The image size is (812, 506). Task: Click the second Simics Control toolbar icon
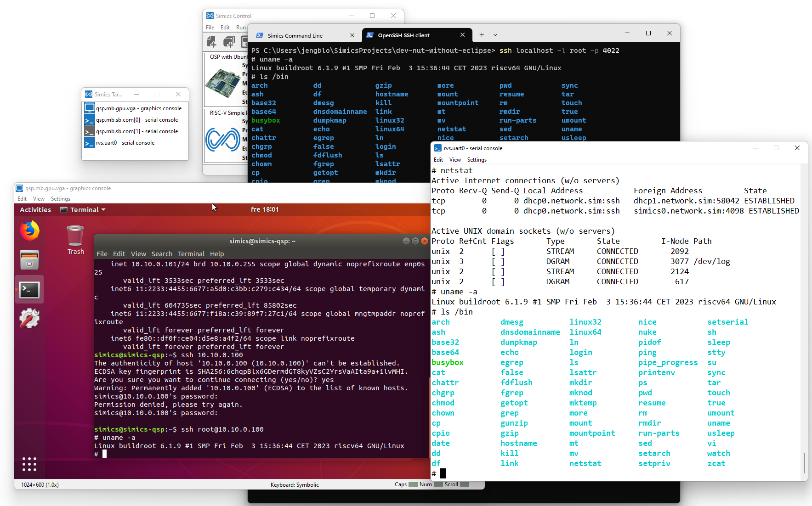click(228, 42)
